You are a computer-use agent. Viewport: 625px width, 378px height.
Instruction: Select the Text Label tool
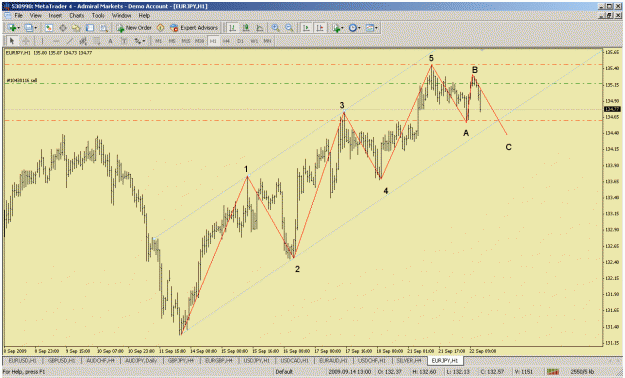[124, 41]
